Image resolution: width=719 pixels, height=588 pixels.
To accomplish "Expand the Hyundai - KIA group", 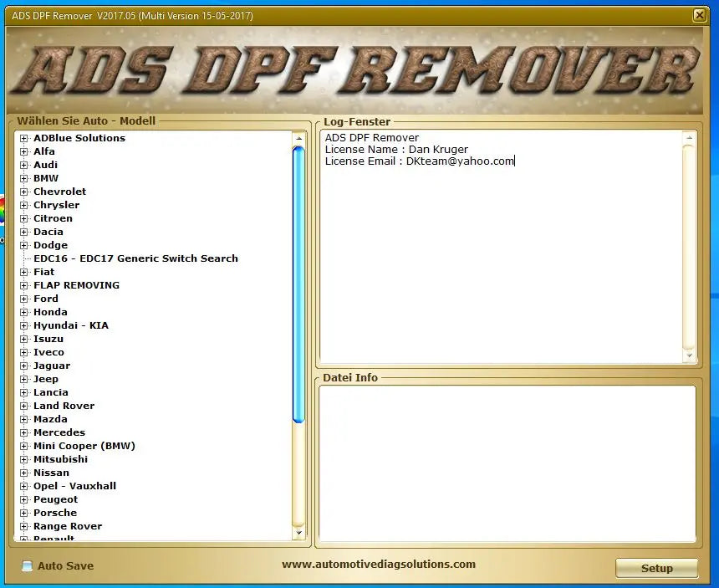I will (x=25, y=325).
